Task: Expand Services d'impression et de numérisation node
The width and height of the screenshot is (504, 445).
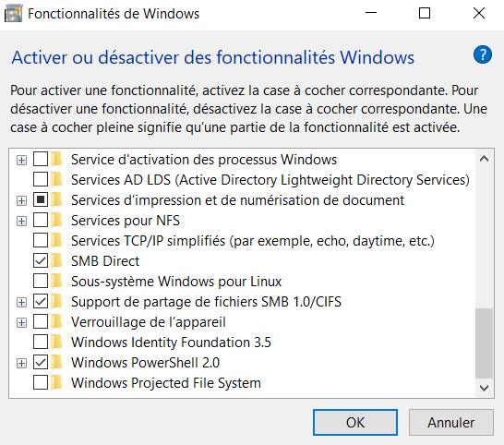Action: point(21,200)
